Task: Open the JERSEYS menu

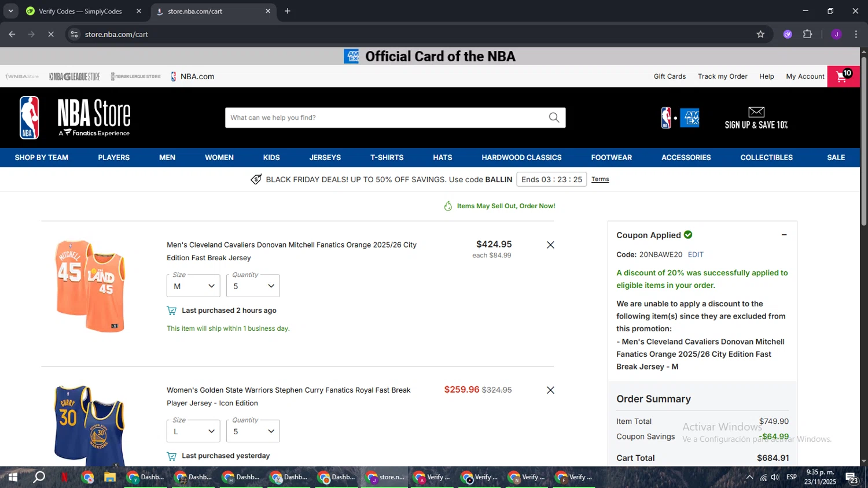Action: [325, 157]
